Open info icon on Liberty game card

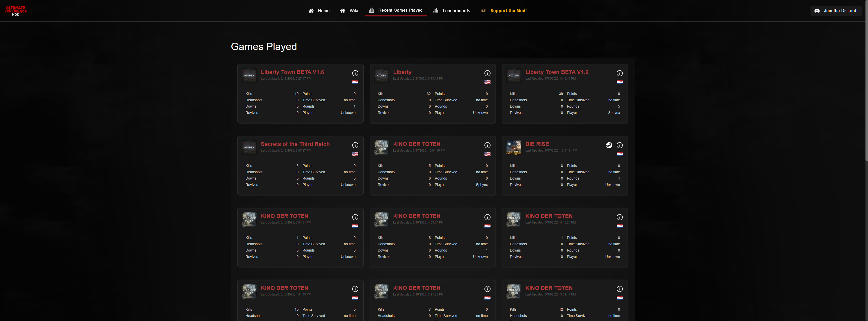487,73
